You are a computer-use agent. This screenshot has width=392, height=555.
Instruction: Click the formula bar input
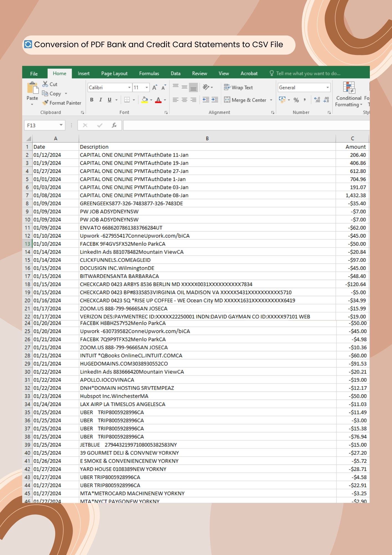click(246, 125)
